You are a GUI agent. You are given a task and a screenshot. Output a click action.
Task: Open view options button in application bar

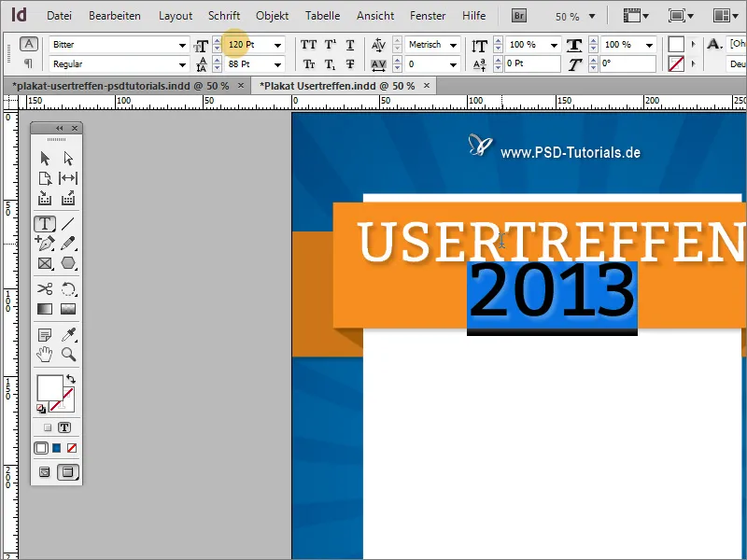[x=637, y=16]
